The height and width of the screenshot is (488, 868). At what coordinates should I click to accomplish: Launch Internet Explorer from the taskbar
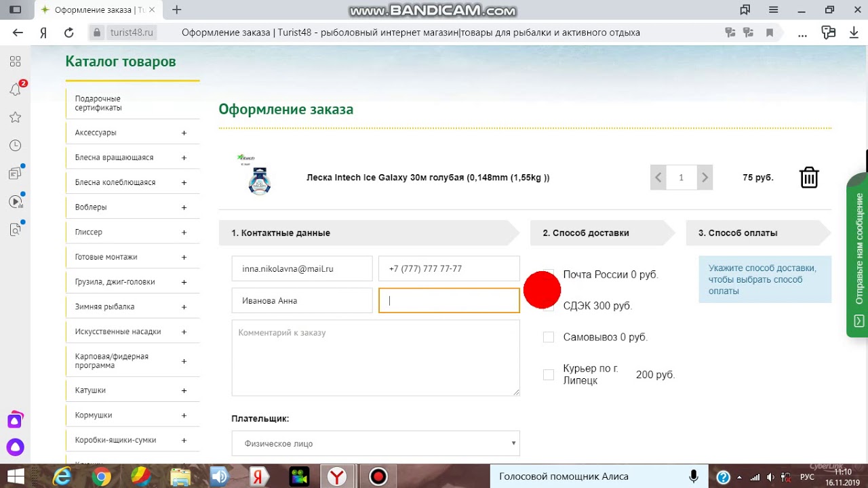tap(62, 476)
